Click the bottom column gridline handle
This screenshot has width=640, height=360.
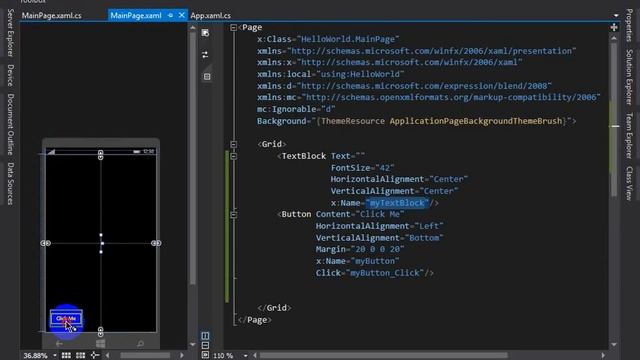100,331
